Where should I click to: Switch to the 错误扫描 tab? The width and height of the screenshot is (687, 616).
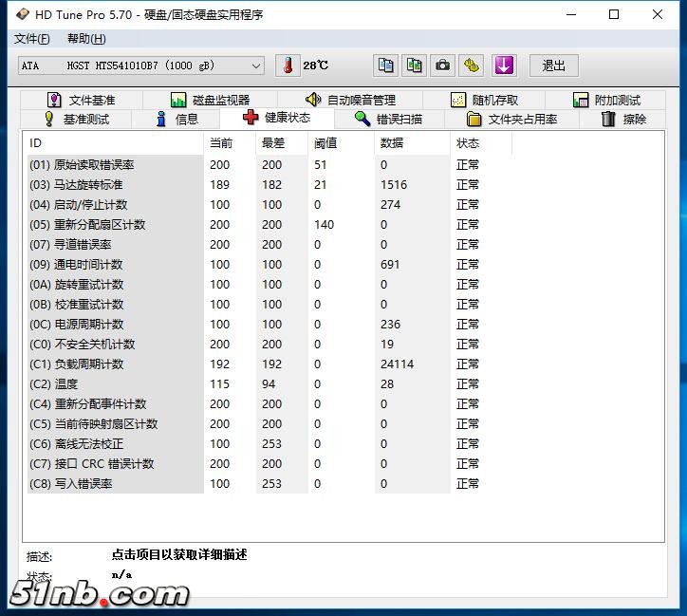point(388,120)
